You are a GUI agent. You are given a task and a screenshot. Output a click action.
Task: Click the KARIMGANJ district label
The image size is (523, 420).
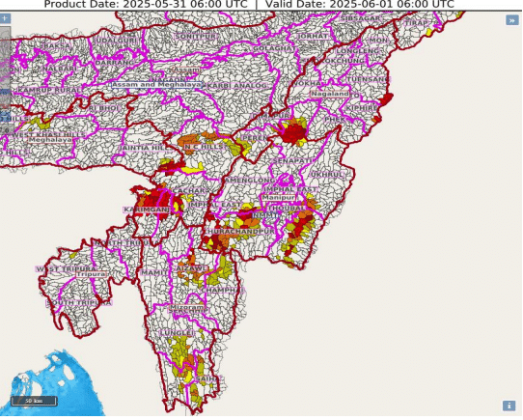pos(147,210)
